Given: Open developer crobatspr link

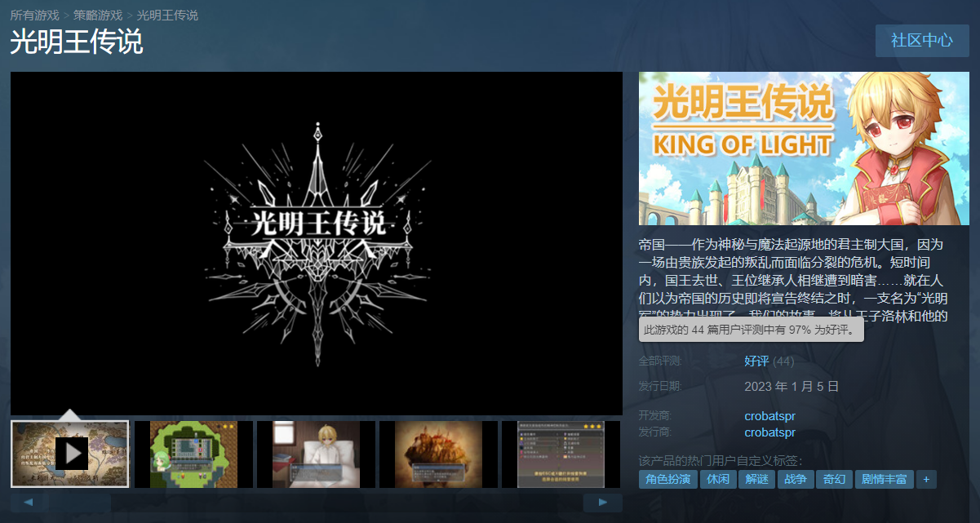Looking at the screenshot, I should pos(769,416).
